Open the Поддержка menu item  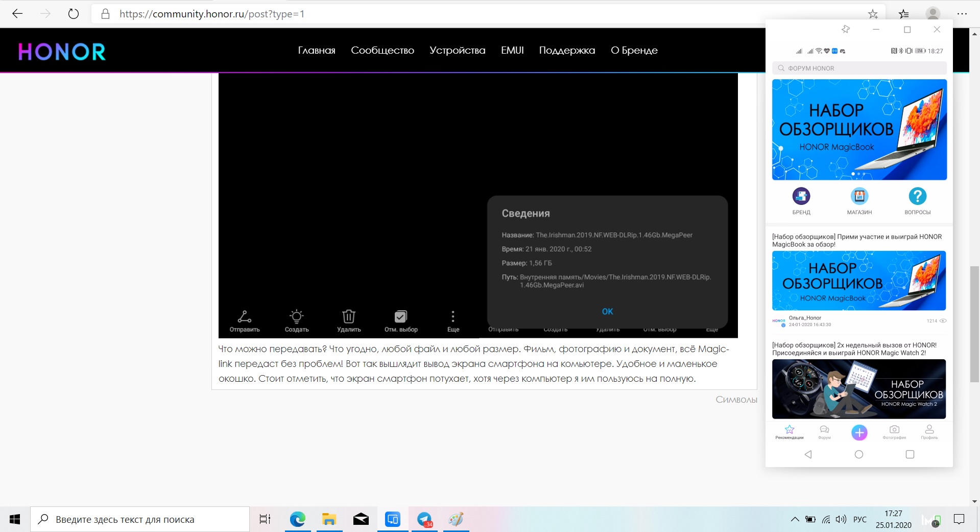pos(567,50)
